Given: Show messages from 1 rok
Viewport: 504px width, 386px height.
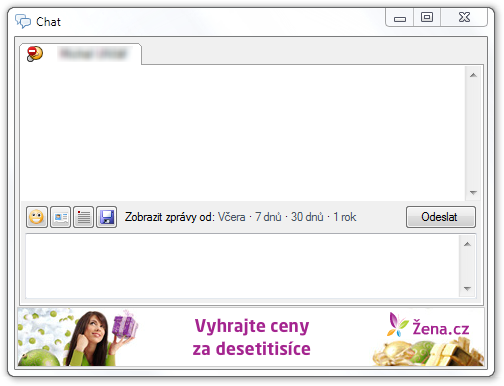Looking at the screenshot, I should [x=345, y=217].
